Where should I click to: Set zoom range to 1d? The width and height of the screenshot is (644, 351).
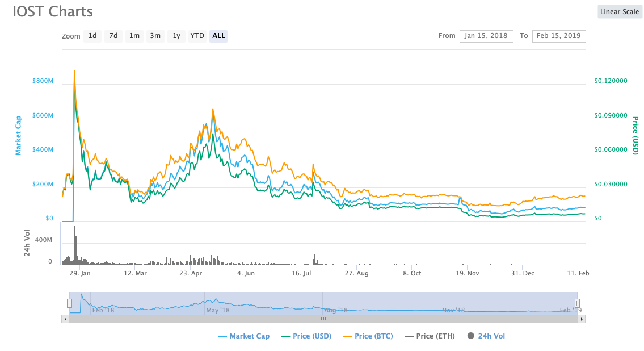(92, 36)
